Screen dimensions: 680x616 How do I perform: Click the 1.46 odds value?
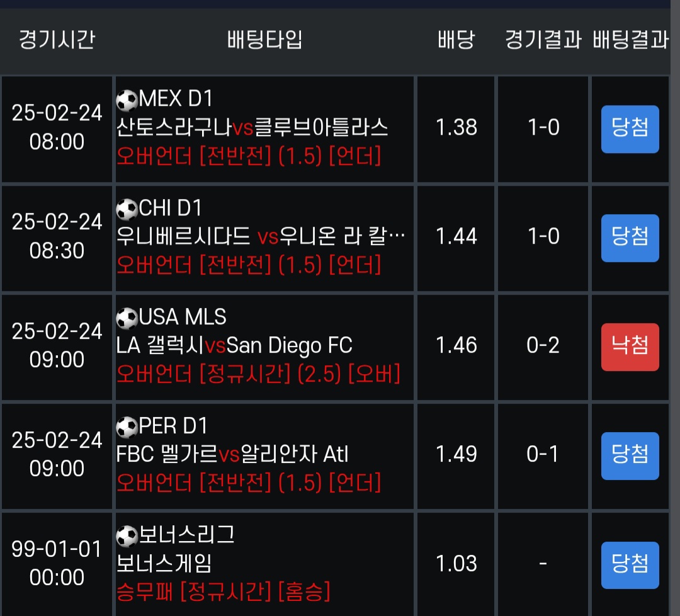click(456, 346)
